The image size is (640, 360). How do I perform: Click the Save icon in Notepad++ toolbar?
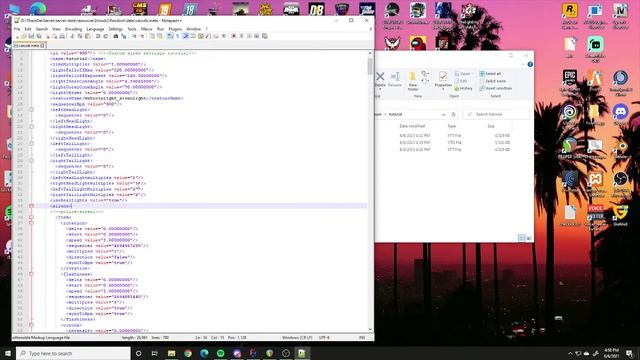point(31,36)
